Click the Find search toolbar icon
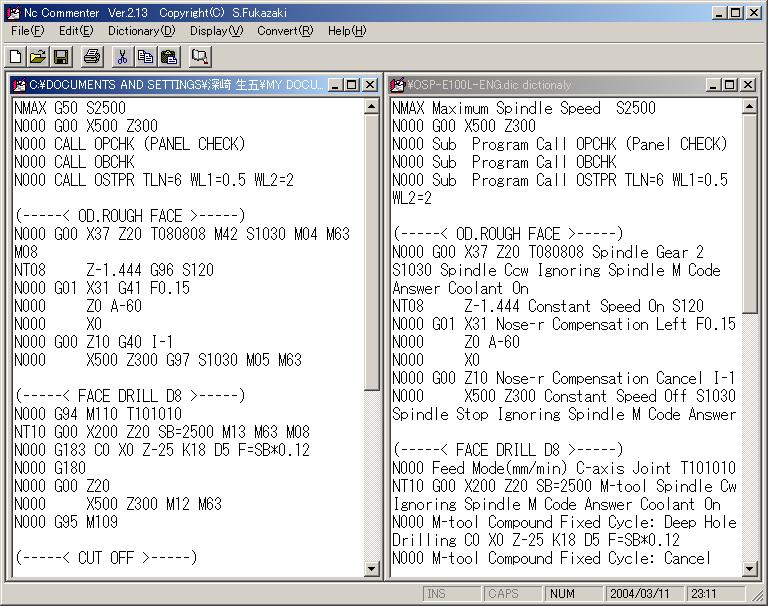 click(200, 57)
